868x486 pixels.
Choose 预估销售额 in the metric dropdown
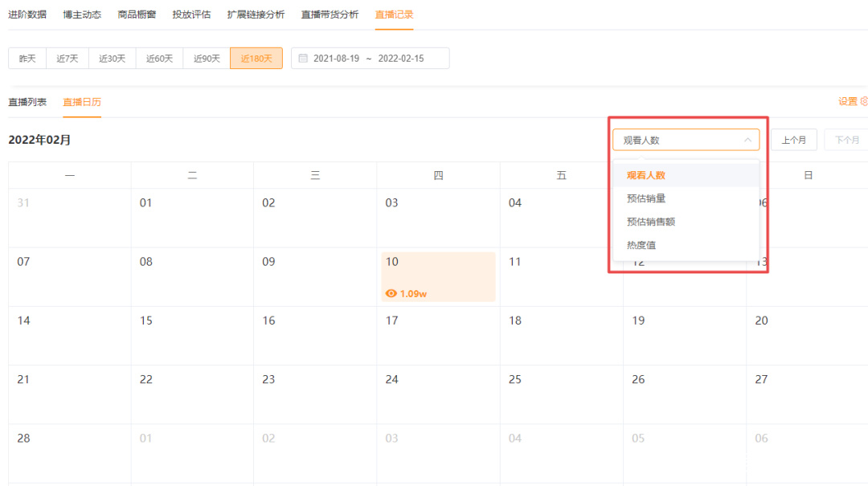pyautogui.click(x=651, y=222)
